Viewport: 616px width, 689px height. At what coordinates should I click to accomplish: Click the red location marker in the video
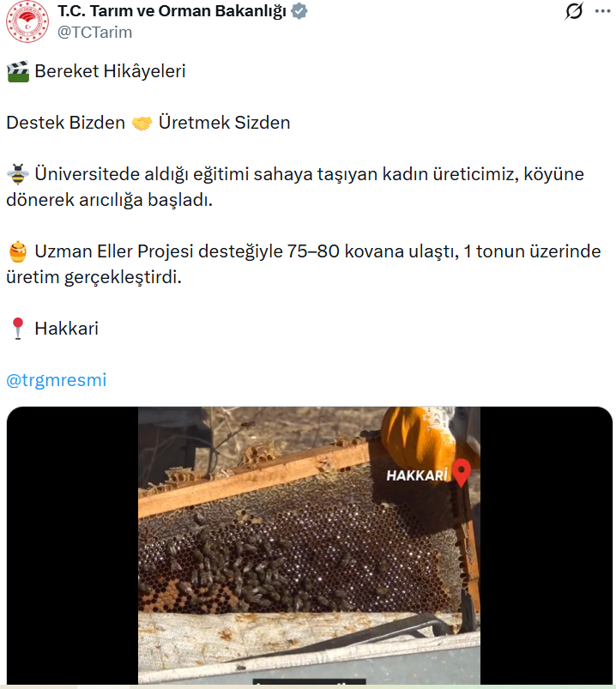click(462, 473)
